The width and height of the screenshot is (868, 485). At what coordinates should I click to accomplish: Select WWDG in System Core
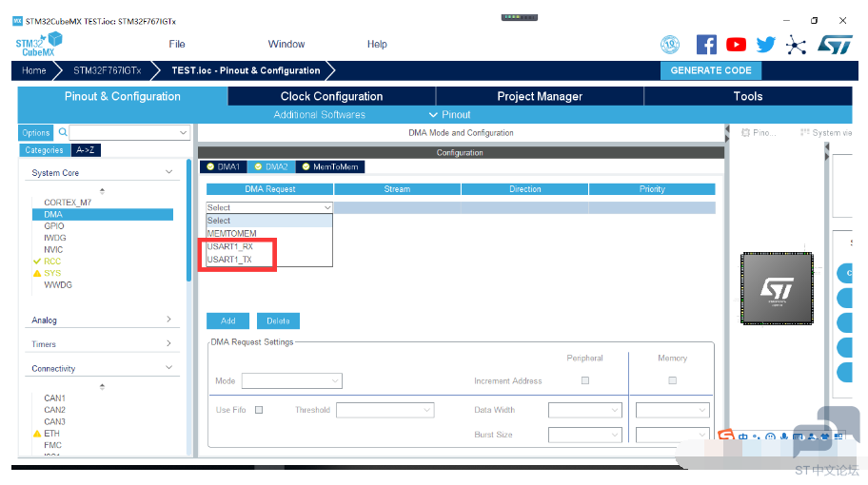[58, 284]
